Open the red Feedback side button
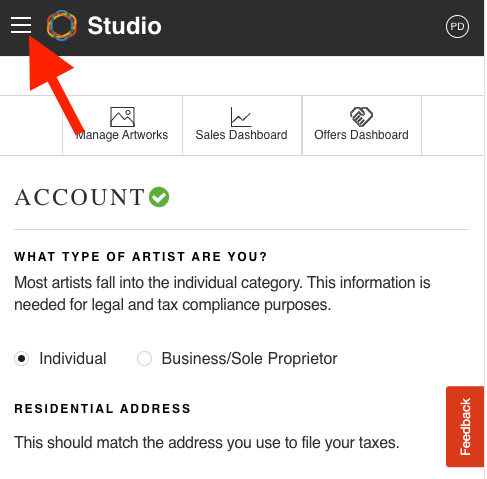The width and height of the screenshot is (487, 479). 465,426
